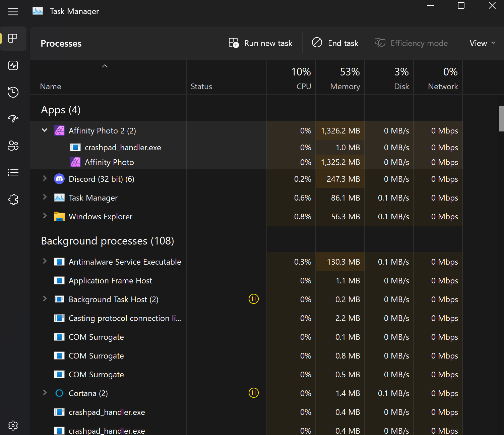Screen dimensions: 504x435
Task: Click the Affinity Photo child process icon
Action: [x=75, y=162]
